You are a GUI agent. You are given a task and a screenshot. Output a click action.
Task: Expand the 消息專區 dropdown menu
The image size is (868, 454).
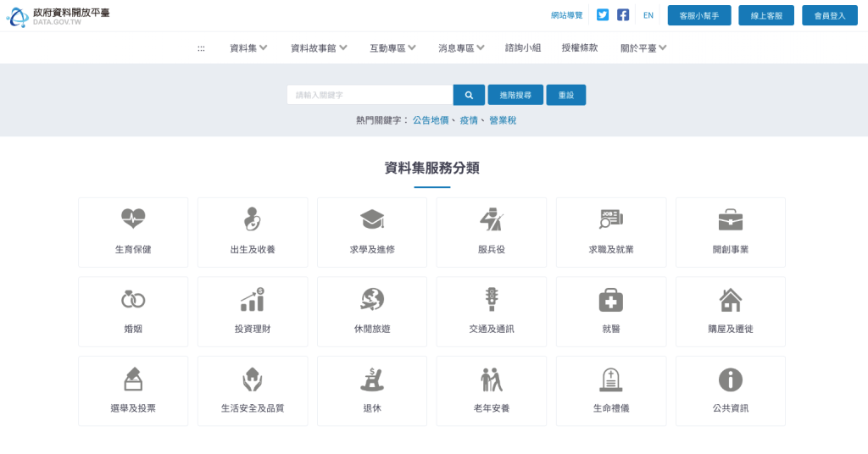[x=461, y=48]
